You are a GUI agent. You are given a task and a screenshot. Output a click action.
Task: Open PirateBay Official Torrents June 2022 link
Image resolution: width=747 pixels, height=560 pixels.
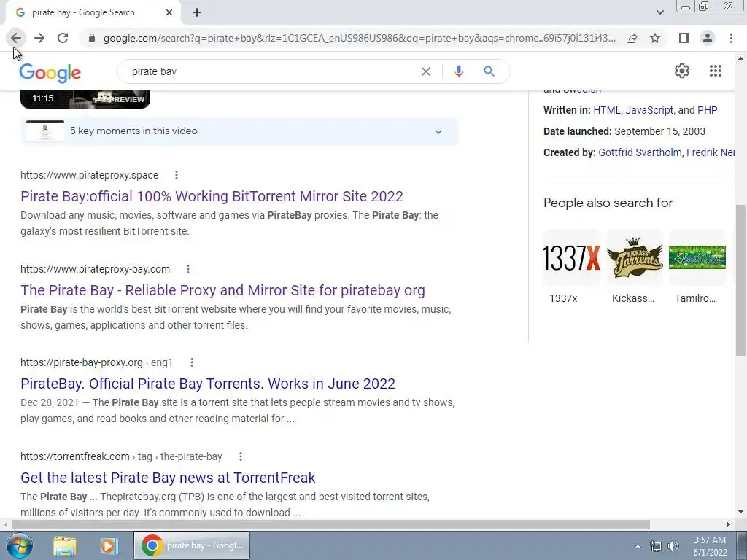click(x=208, y=384)
